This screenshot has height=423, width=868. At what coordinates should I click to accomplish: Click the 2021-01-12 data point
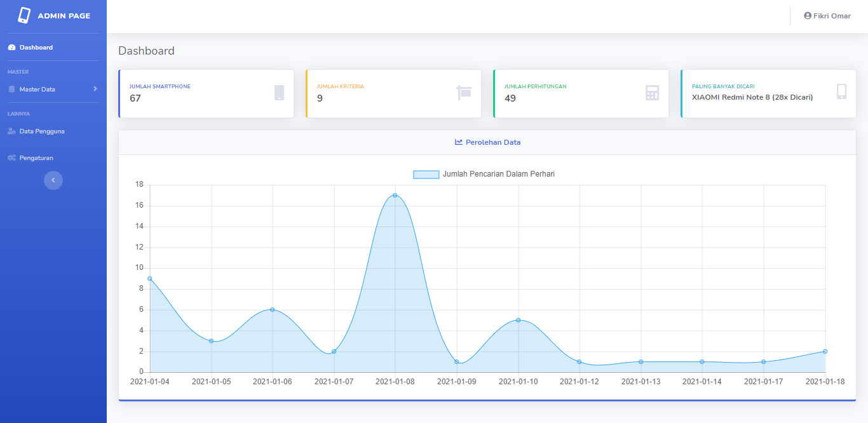580,361
